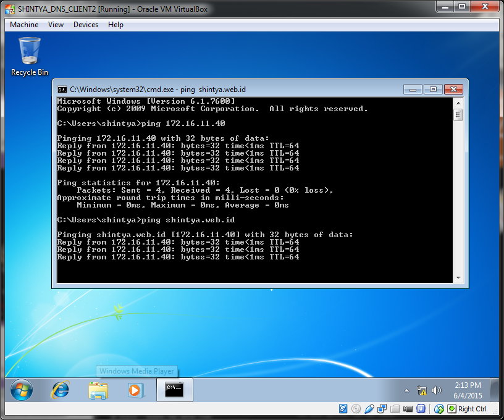Open the Devices menu in VirtualBox

point(85,25)
